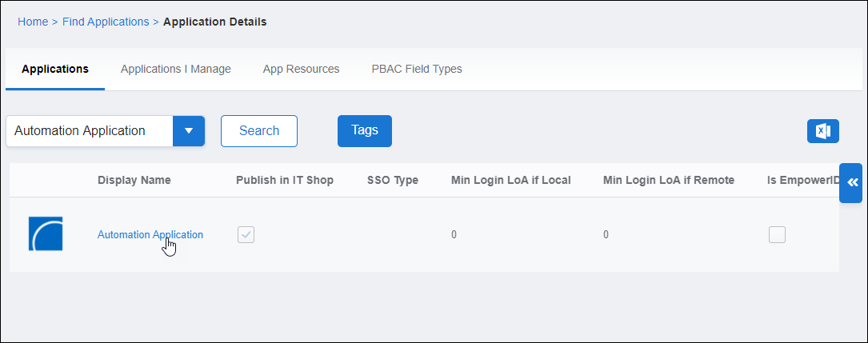Screen dimensions: 868x343
Task: Go to Home via the breadcrumb
Action: 33,22
